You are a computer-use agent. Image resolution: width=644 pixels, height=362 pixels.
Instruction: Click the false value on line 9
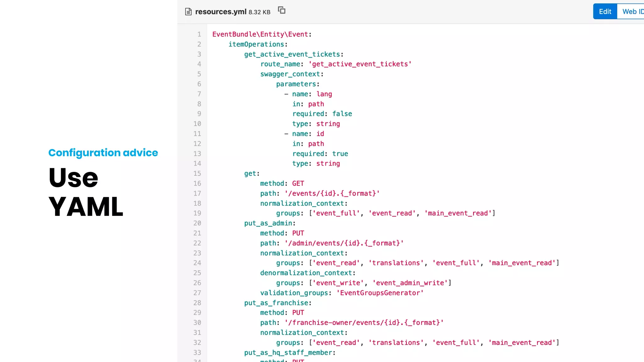(342, 114)
